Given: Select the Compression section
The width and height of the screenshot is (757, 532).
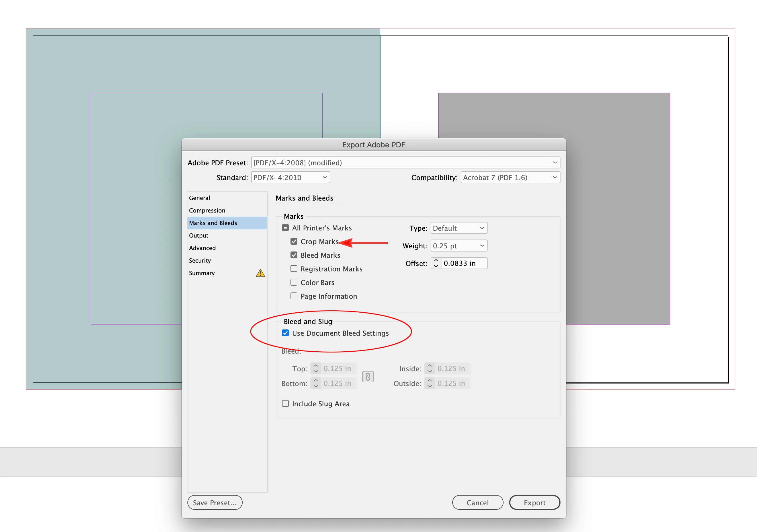Looking at the screenshot, I should tap(207, 211).
